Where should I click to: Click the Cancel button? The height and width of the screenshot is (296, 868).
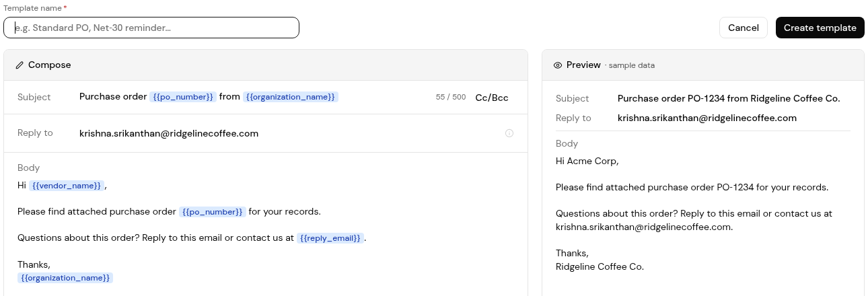(744, 28)
